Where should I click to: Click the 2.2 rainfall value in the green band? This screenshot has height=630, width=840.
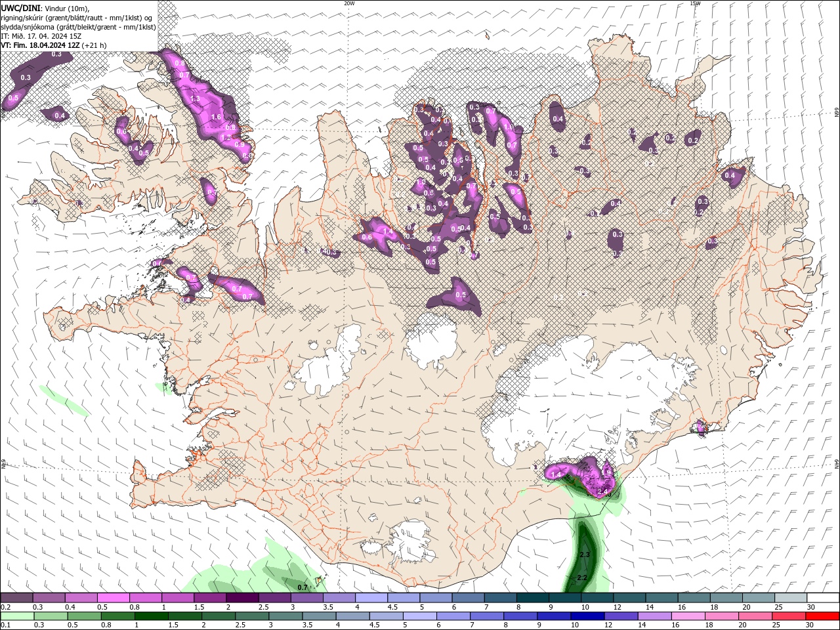[x=581, y=577]
